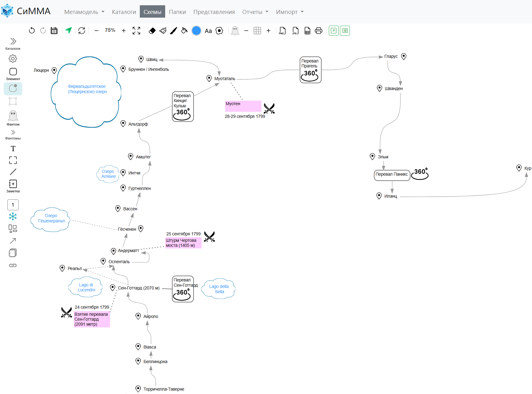Screen dimensions: 532x394
Task: Go to the Папки section
Action: (178, 12)
